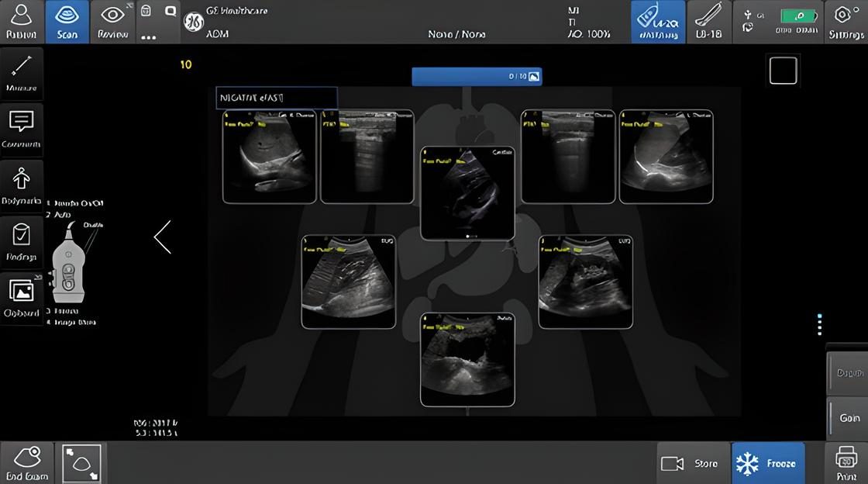Switch to the Review tab
The height and width of the screenshot is (484, 868).
tap(112, 22)
